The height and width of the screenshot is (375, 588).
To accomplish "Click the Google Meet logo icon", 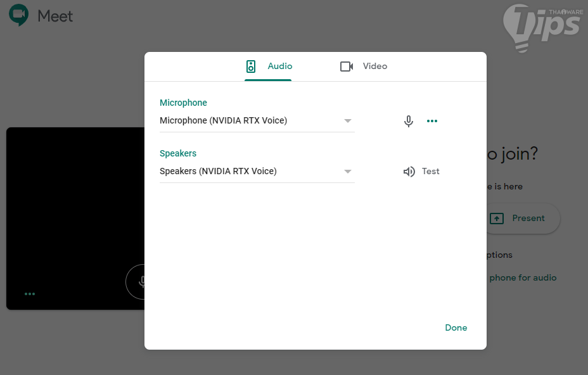I will (19, 15).
